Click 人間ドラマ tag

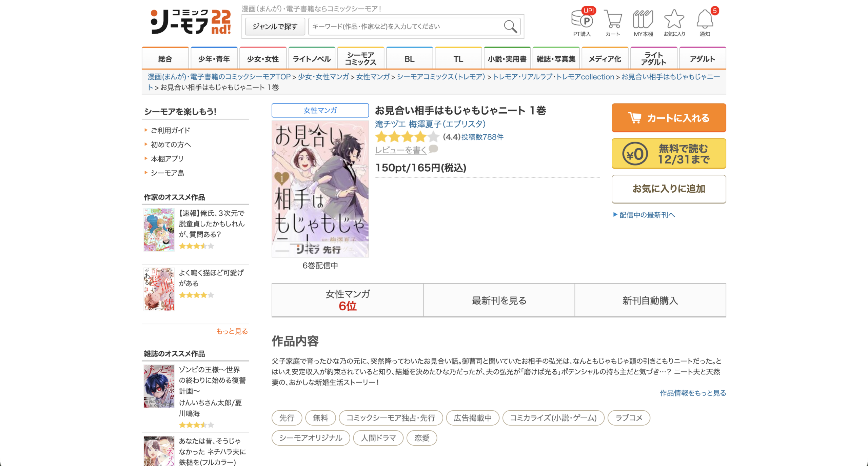point(378,438)
